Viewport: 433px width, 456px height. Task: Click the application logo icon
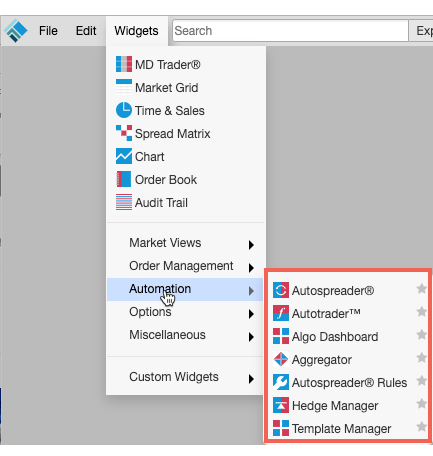click(16, 31)
